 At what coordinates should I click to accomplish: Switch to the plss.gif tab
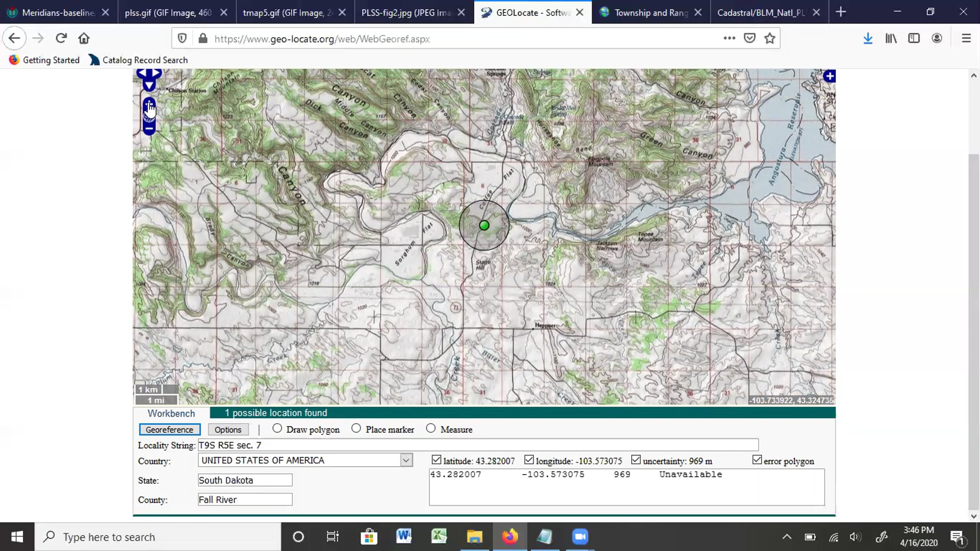[x=168, y=13]
